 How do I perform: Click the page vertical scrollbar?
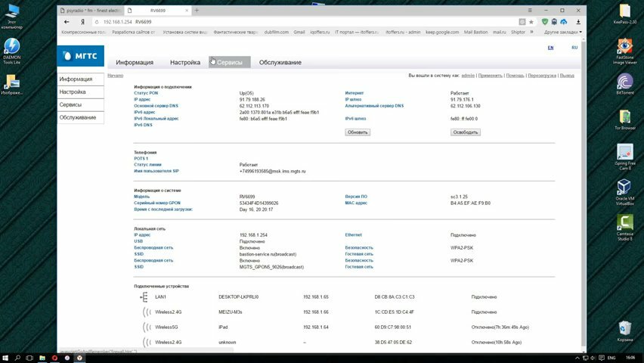coord(584,193)
